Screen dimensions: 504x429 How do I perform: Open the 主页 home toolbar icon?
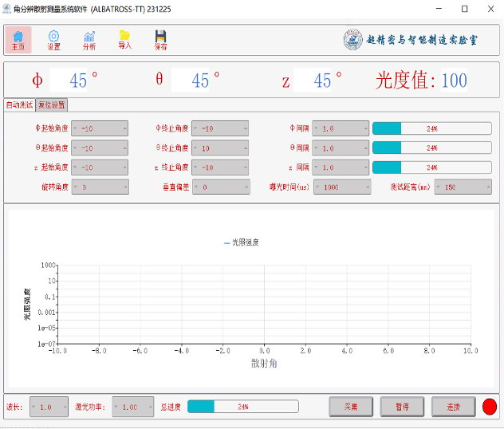pos(18,40)
